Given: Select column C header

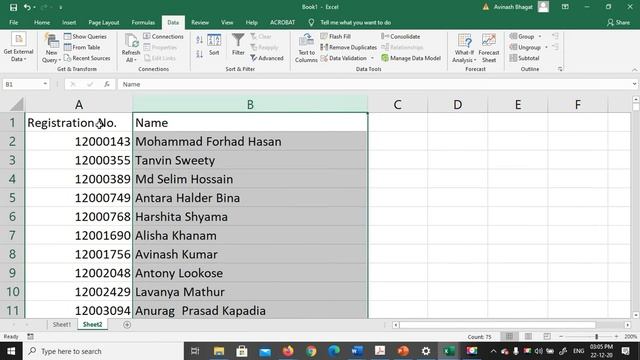Looking at the screenshot, I should (398, 104).
